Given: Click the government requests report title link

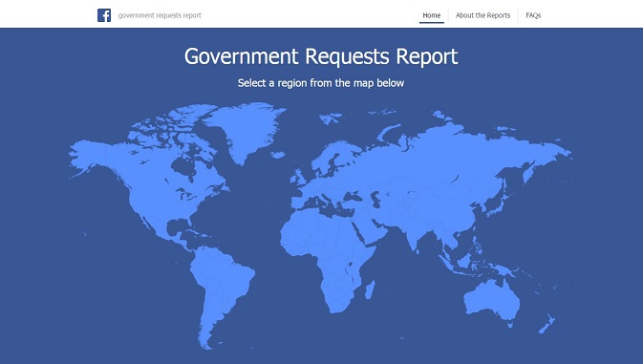Looking at the screenshot, I should click(x=160, y=15).
